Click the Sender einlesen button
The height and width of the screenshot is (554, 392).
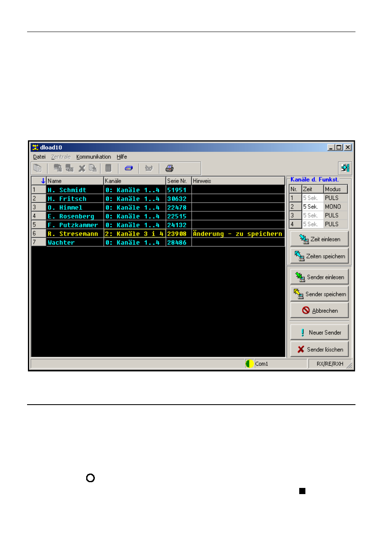pos(319,277)
